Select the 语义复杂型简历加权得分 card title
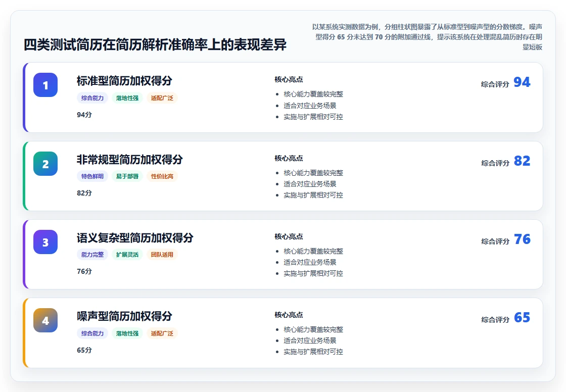Image resolution: width=566 pixels, height=392 pixels. pos(135,237)
